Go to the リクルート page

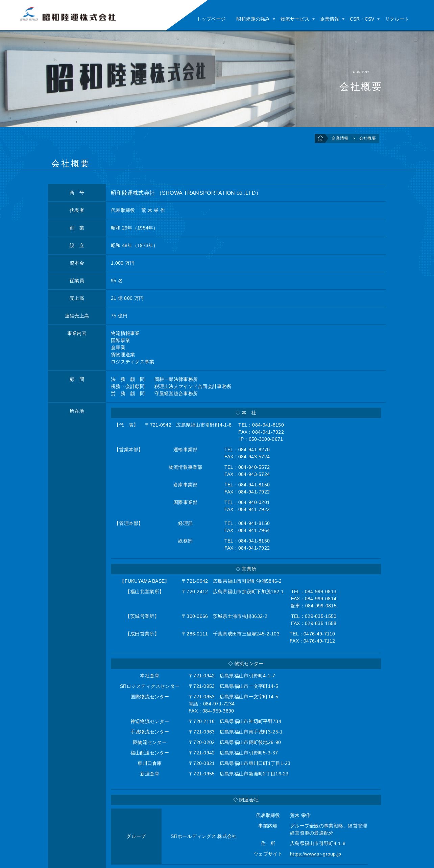[397, 19]
